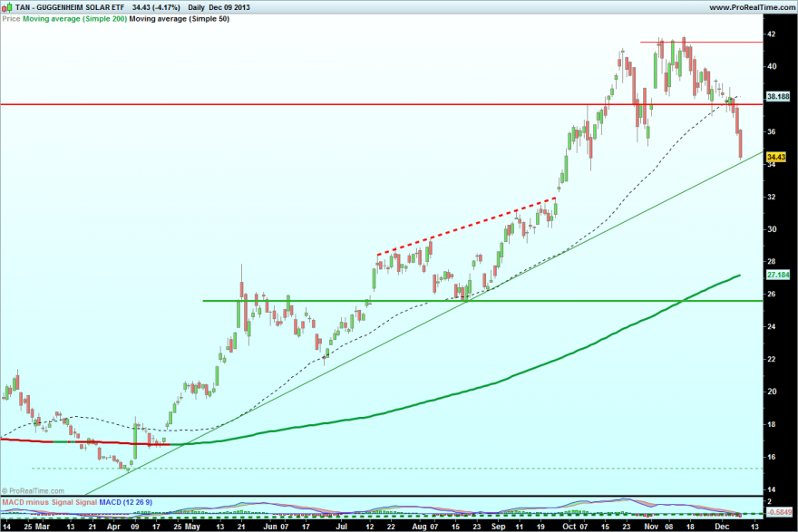The image size is (798, 532).
Task: Click the 16 label on price axis
Action: [772, 457]
